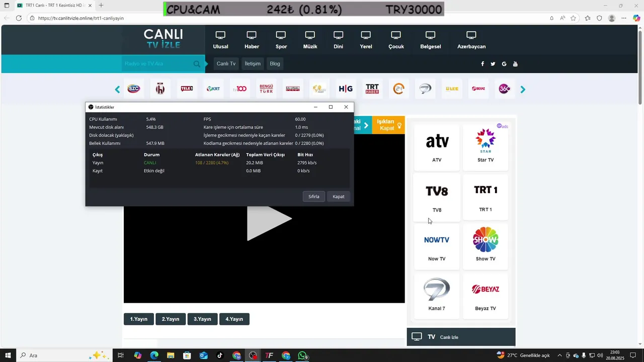The image size is (644, 362).
Task: Show hidden system tray icons chevron
Action: click(x=559, y=355)
